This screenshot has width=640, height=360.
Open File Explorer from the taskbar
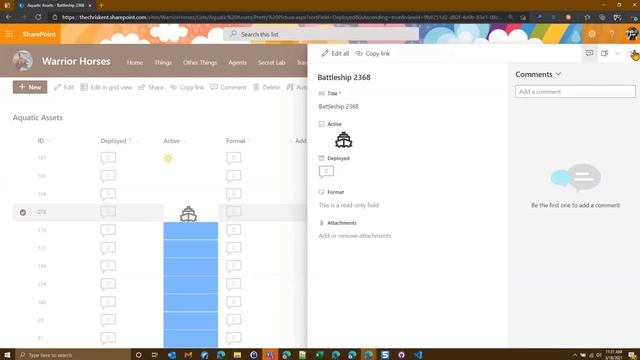pyautogui.click(x=237, y=355)
